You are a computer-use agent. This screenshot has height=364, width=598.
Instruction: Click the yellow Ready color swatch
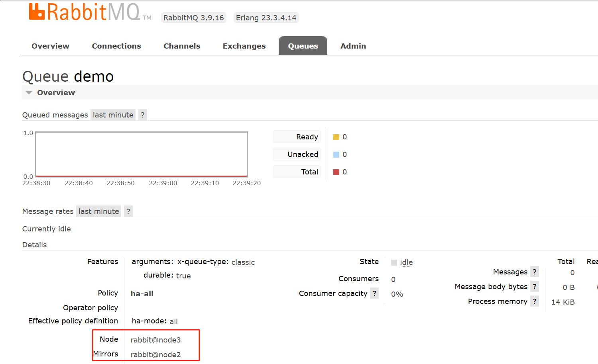[336, 137]
